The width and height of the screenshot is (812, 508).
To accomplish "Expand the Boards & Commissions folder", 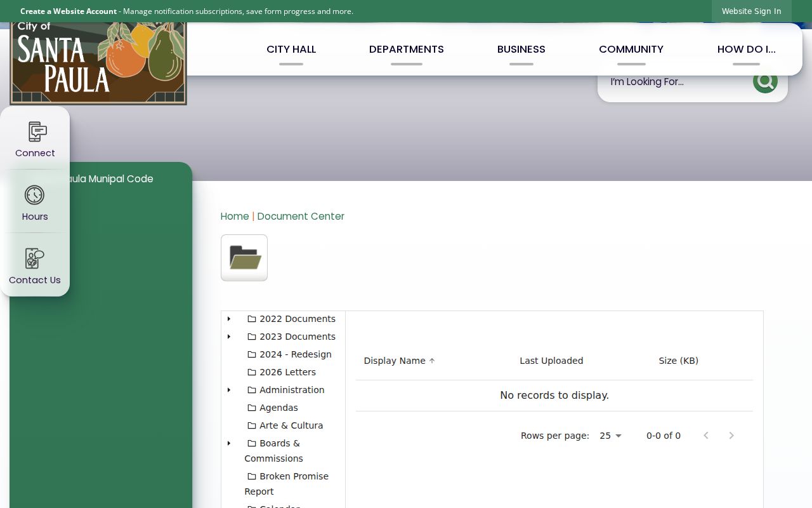I will click(229, 443).
